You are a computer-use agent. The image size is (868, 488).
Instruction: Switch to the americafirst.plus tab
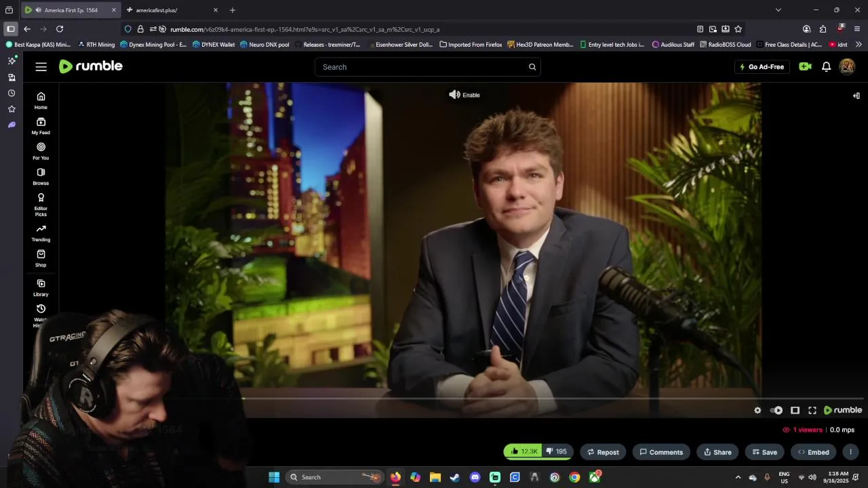coord(173,10)
